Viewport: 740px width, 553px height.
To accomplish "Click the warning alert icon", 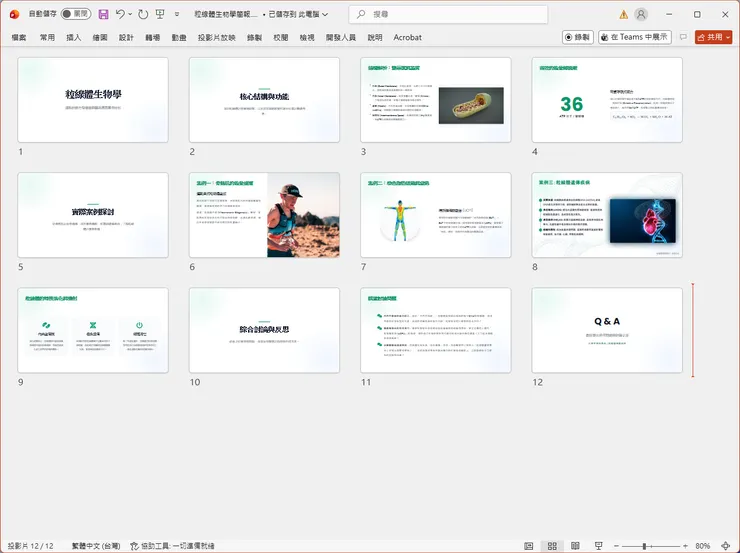I will point(623,15).
